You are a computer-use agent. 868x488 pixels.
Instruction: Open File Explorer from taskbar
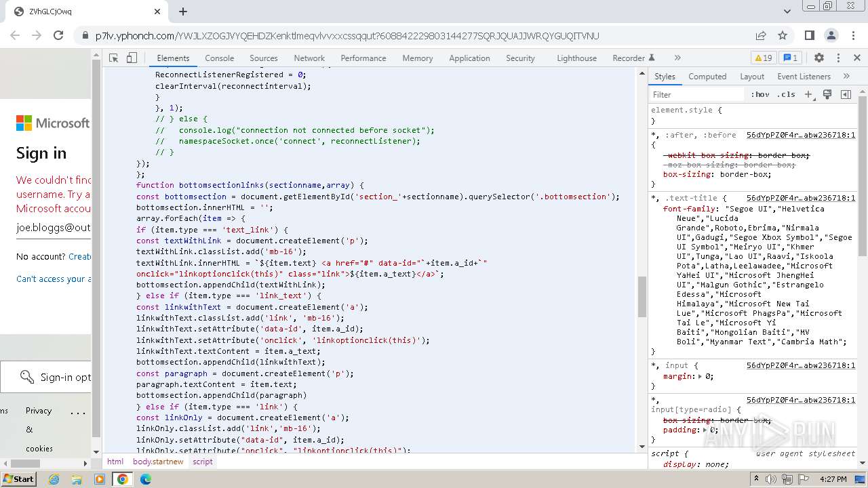point(77,479)
